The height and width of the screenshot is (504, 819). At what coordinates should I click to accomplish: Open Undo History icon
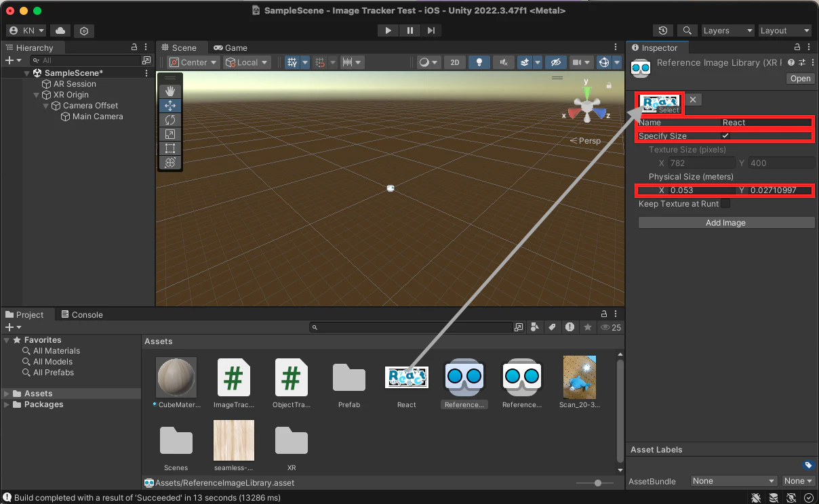663,30
